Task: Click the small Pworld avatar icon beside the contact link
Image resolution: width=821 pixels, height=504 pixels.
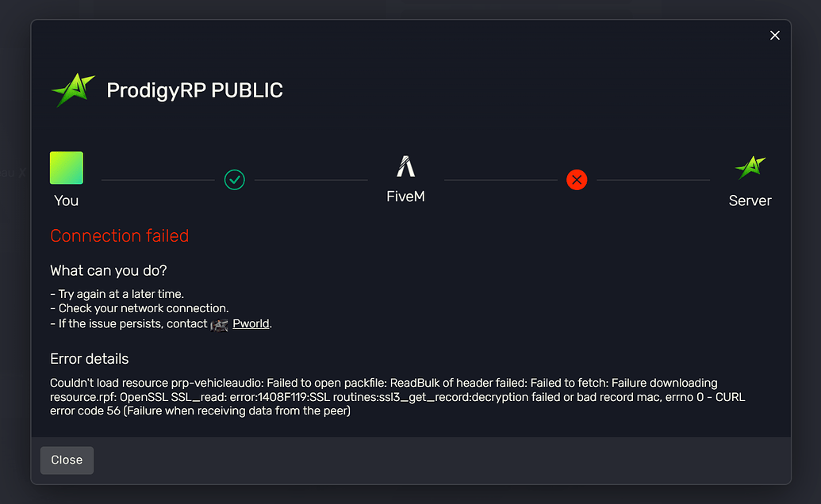Action: pyautogui.click(x=219, y=324)
